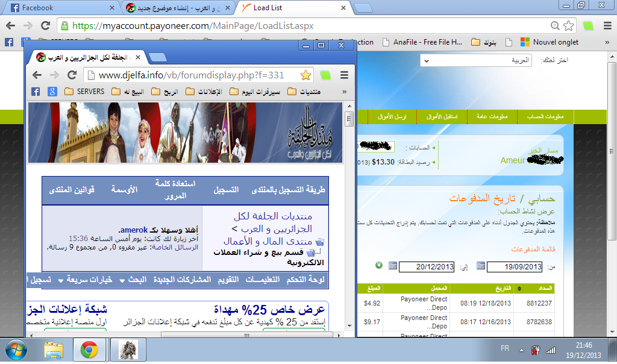Screen dimensions: 617x364
Task: Open the البيع له bookmarks folder
Action: click(128, 92)
